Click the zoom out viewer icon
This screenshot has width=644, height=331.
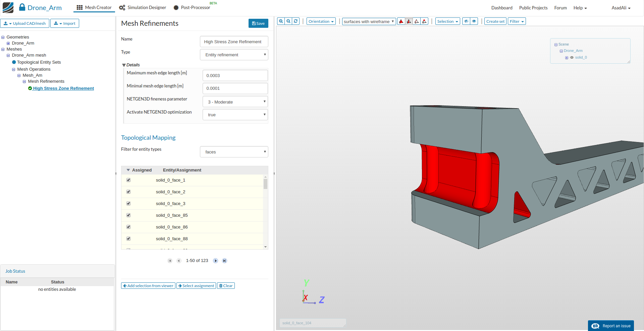288,21
